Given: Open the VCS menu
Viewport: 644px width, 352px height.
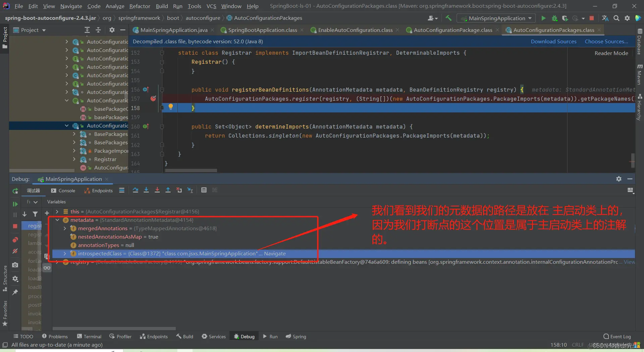Looking at the screenshot, I should click(x=211, y=6).
